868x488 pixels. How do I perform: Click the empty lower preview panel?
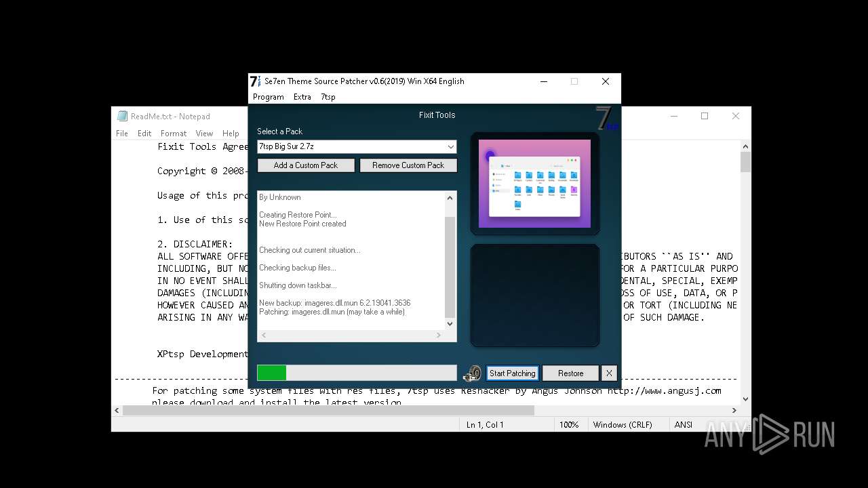tap(534, 295)
